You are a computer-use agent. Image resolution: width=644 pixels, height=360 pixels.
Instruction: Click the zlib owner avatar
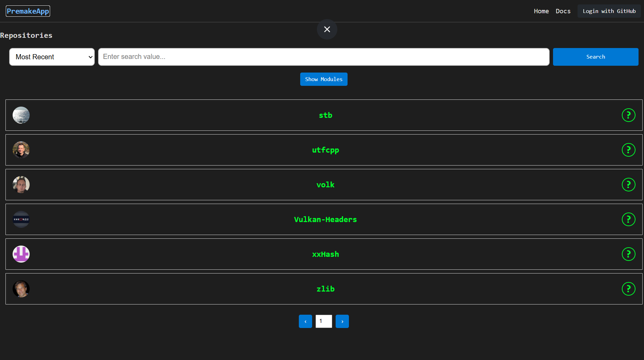(21, 289)
